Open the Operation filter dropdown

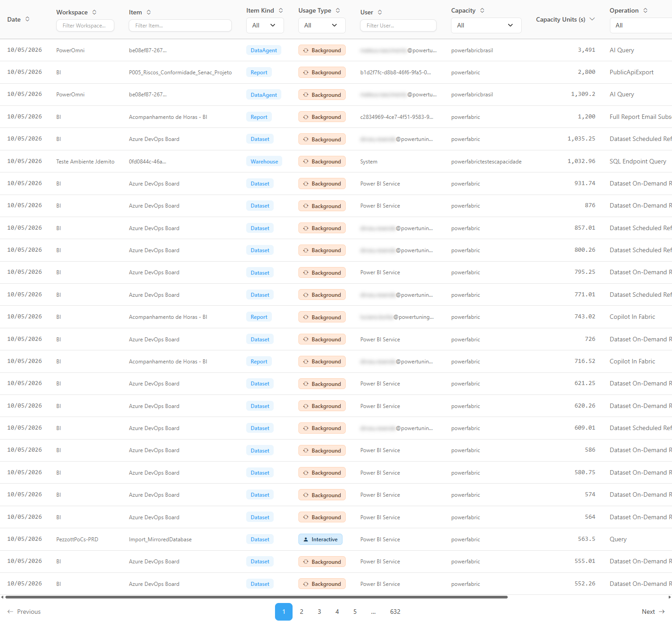641,25
